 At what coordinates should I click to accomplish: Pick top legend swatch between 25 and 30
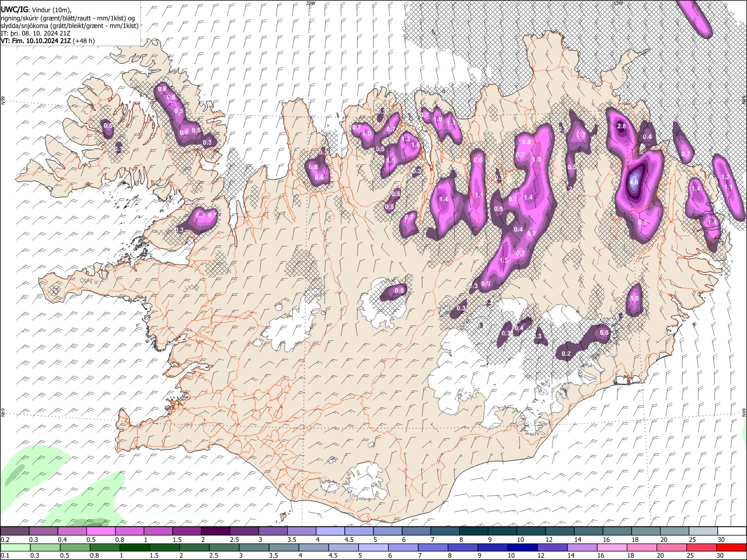(x=703, y=531)
